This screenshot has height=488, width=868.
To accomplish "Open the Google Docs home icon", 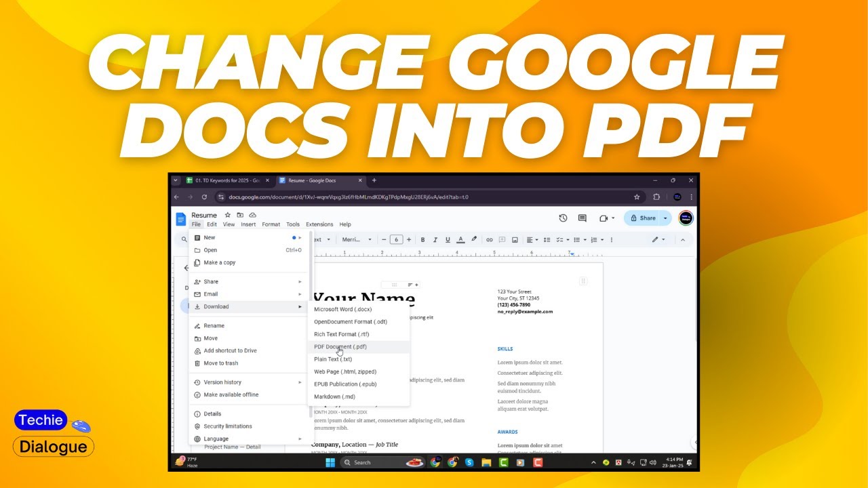I will coord(181,219).
